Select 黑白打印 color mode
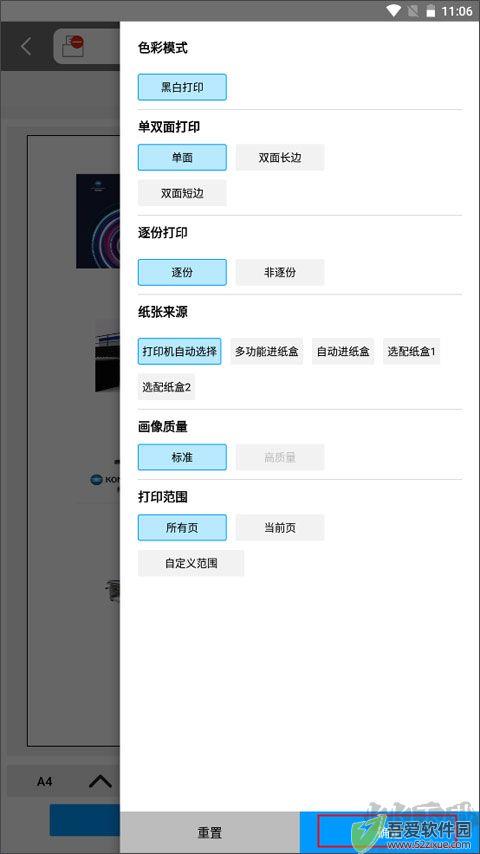 182,87
